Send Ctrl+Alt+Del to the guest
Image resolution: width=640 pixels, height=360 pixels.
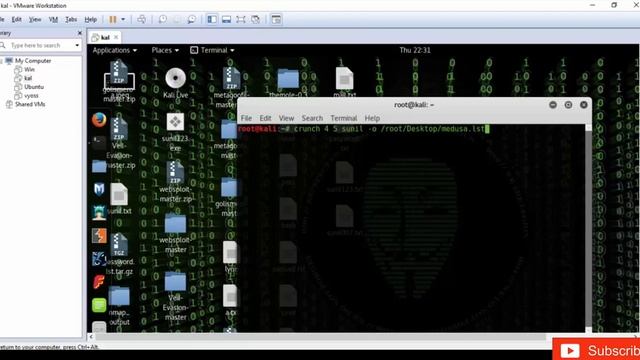(x=141, y=19)
